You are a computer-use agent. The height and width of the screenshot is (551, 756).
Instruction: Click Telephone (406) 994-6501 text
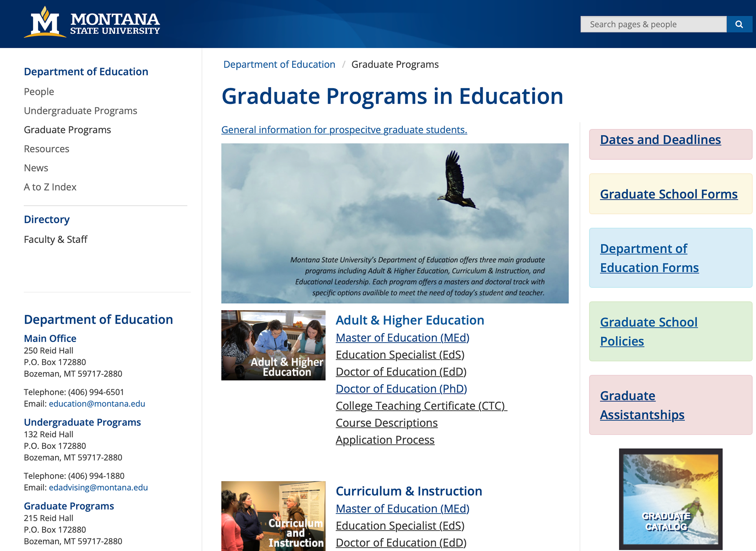74,392
